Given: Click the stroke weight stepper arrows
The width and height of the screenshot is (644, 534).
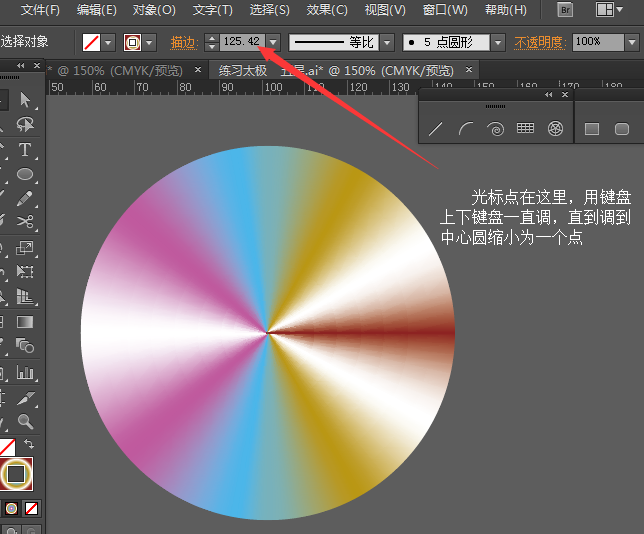Looking at the screenshot, I should tap(212, 42).
